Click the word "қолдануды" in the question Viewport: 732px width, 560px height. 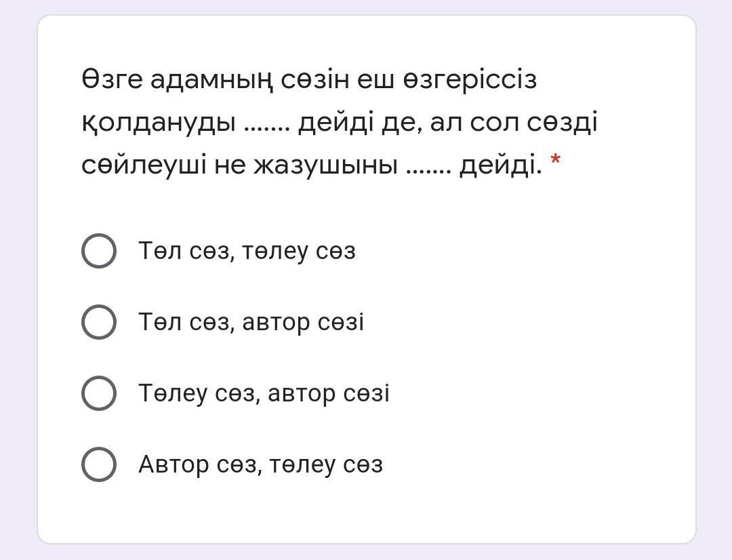click(159, 123)
